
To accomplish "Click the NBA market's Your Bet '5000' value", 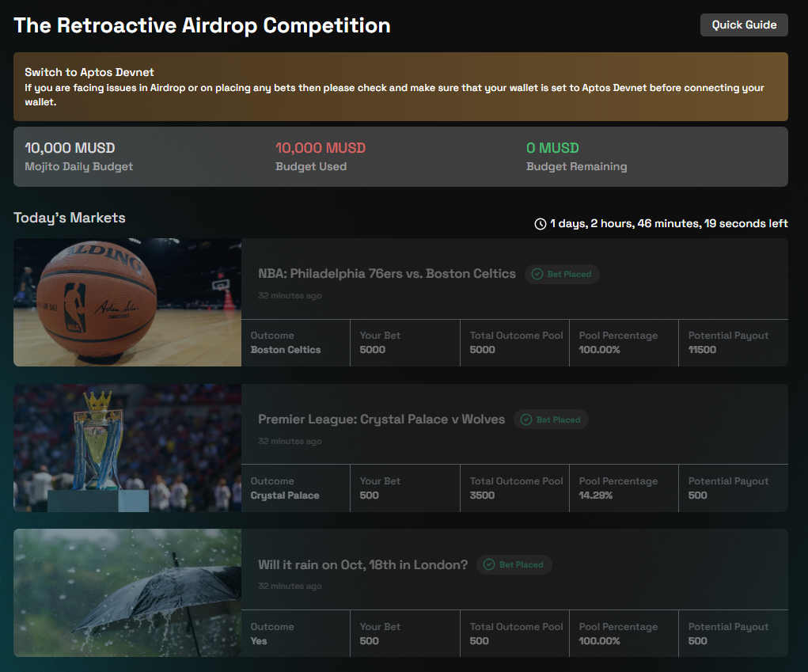I will [x=372, y=349].
